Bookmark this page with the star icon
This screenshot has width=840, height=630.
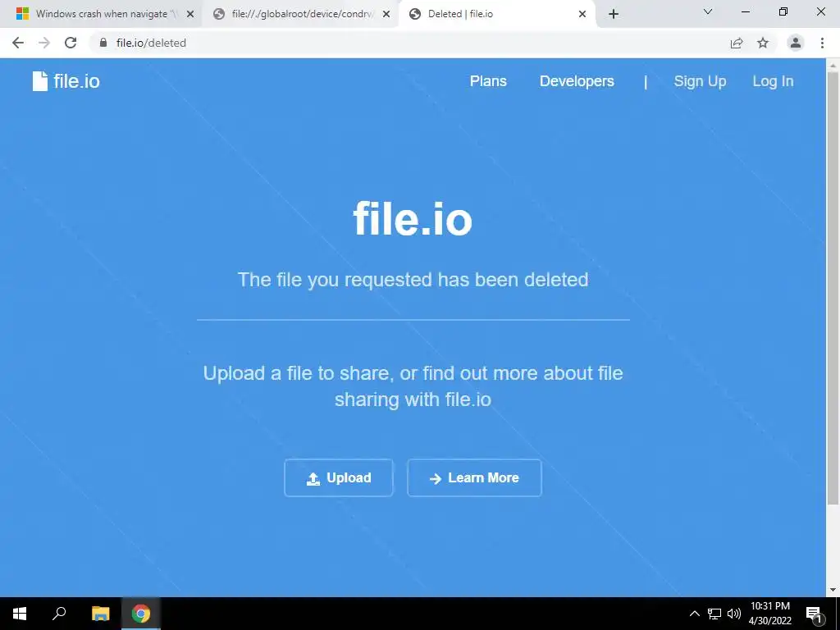[763, 43]
